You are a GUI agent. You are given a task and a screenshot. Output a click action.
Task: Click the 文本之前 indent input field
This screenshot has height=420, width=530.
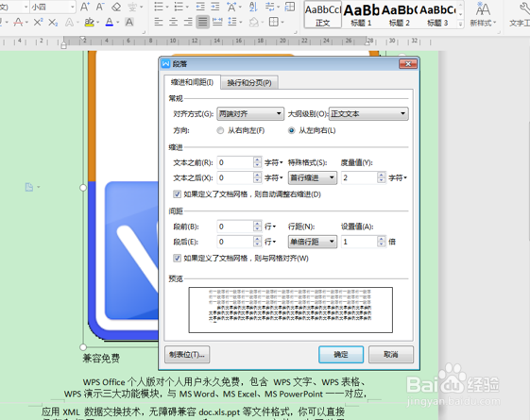point(235,162)
